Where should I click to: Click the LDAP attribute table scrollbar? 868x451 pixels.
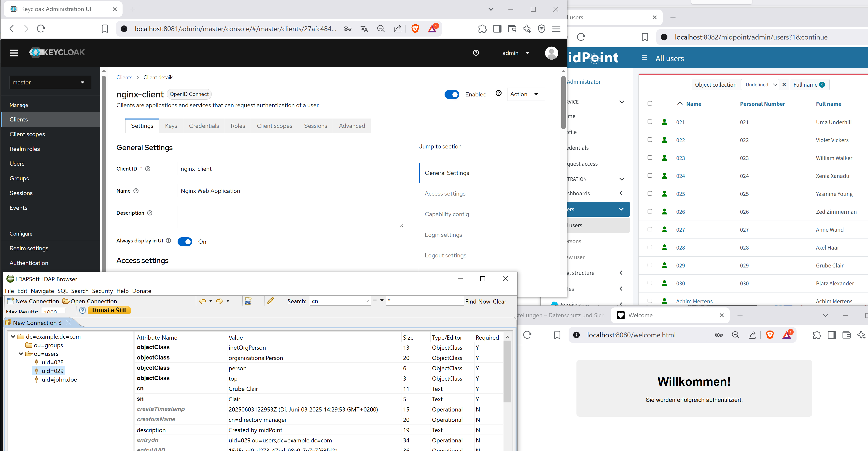(x=507, y=371)
